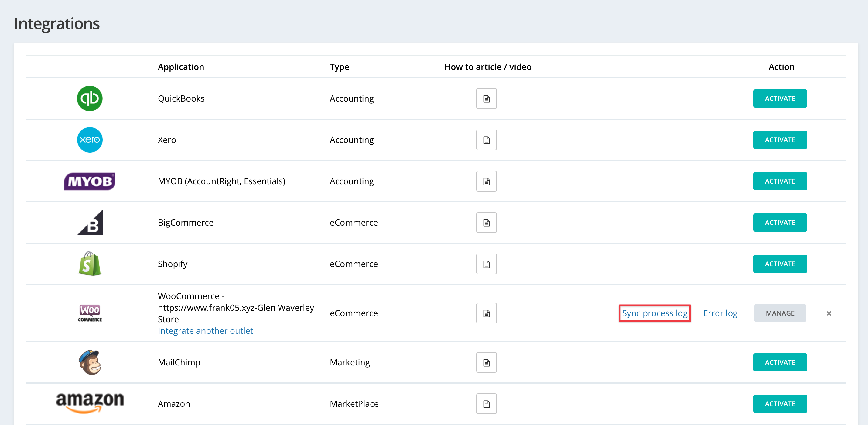Open MYOB how-to article icon

coord(486,181)
